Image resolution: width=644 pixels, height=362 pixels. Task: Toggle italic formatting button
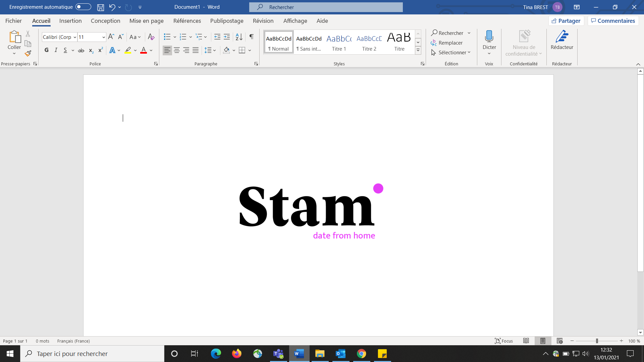(56, 50)
